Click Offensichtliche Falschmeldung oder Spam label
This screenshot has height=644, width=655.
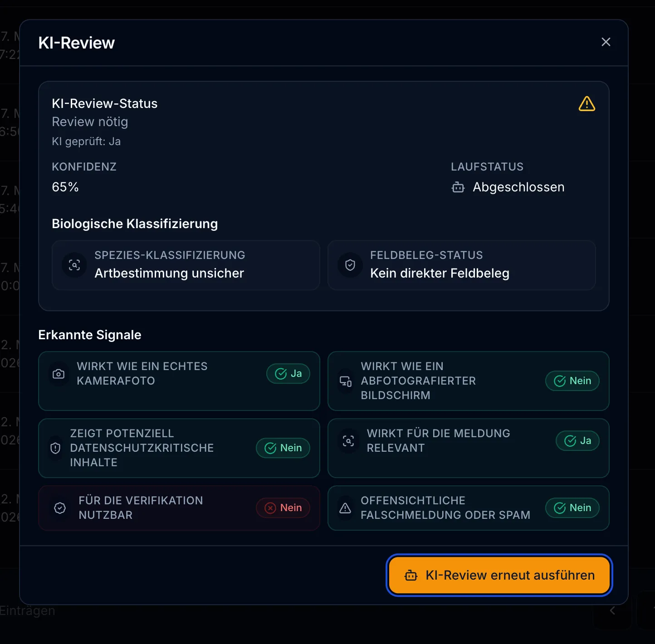[x=445, y=508]
